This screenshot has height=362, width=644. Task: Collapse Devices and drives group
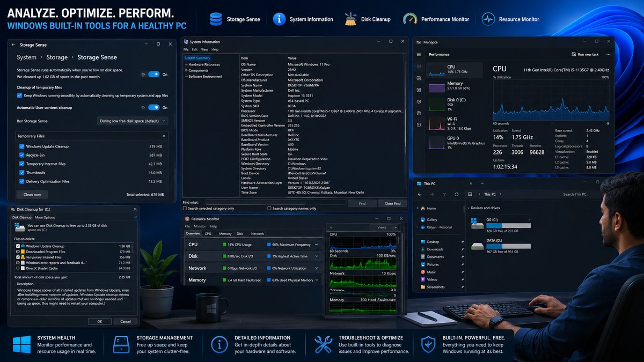pos(467,208)
